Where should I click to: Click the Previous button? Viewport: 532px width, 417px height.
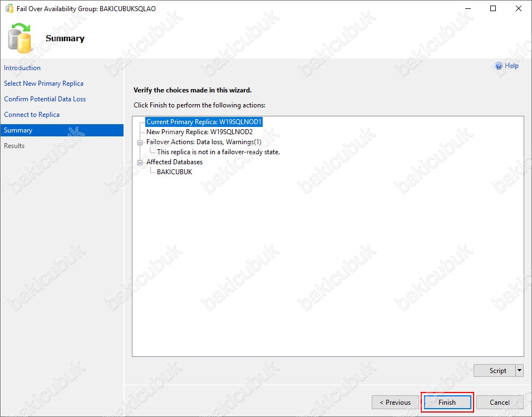click(395, 403)
